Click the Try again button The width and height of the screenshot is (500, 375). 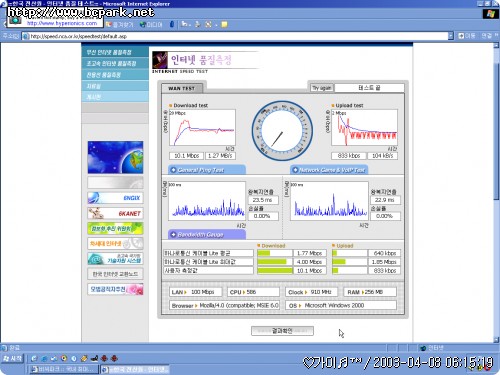coord(321,88)
